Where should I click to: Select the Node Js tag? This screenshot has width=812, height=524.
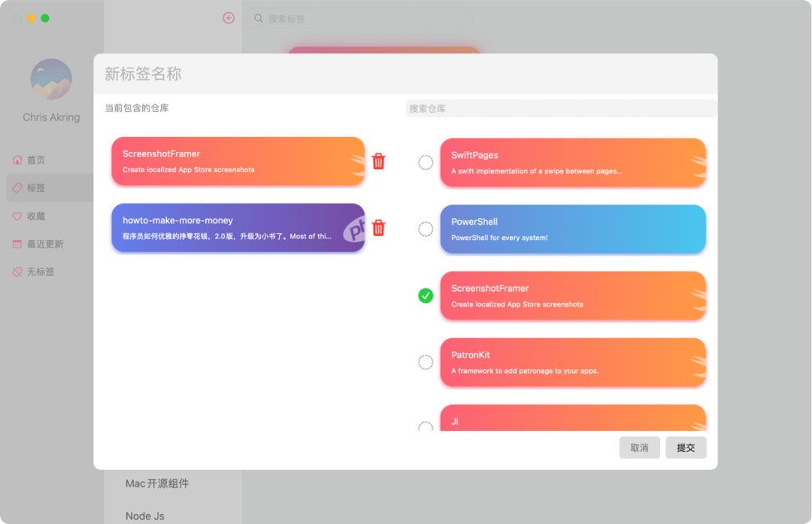click(x=144, y=516)
